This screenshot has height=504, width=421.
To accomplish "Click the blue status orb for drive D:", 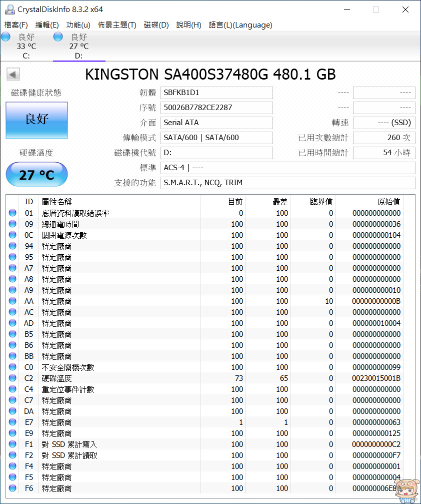I will (x=58, y=37).
